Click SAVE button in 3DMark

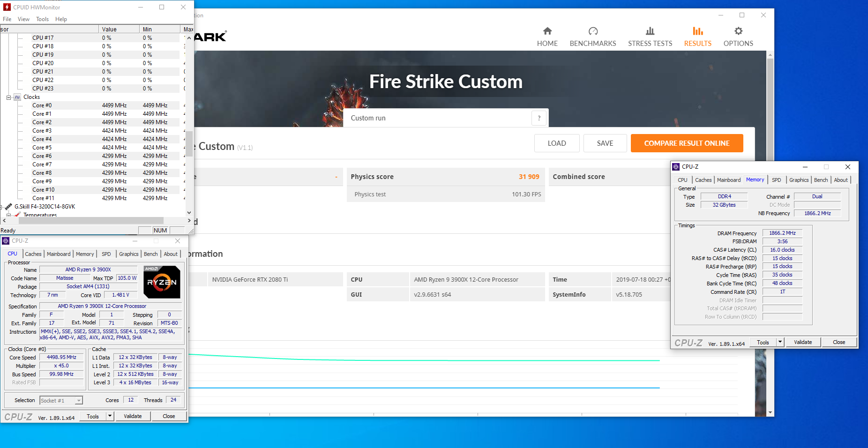[605, 143]
